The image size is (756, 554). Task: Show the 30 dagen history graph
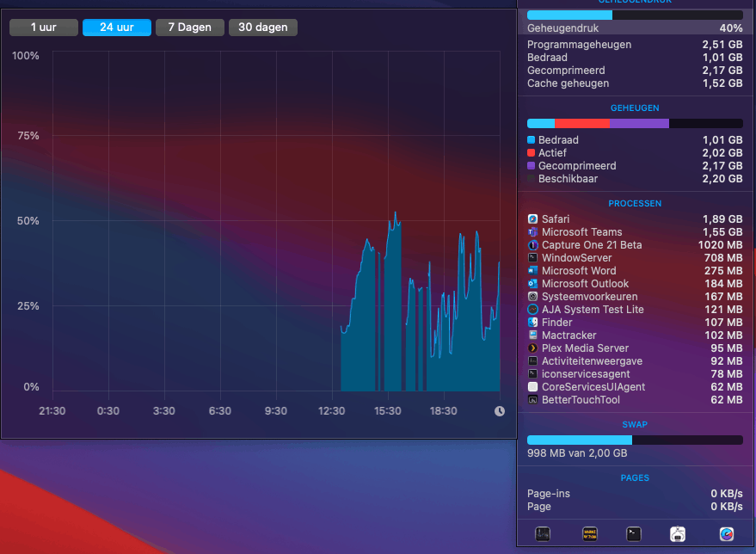click(263, 28)
